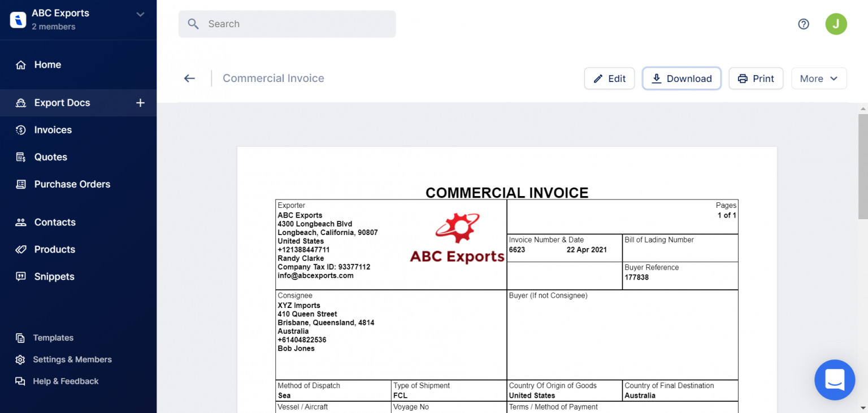Open the Intercom chat bubble
The width and height of the screenshot is (868, 413).
click(x=835, y=380)
